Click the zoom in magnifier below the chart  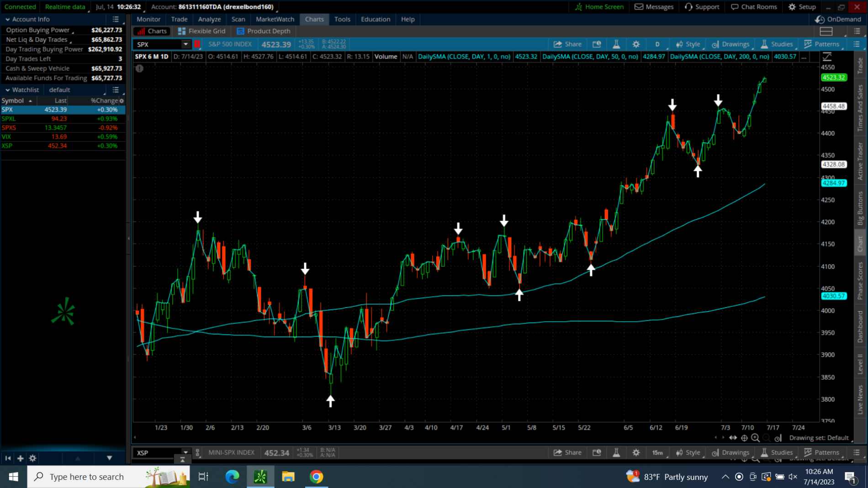pos(756,438)
